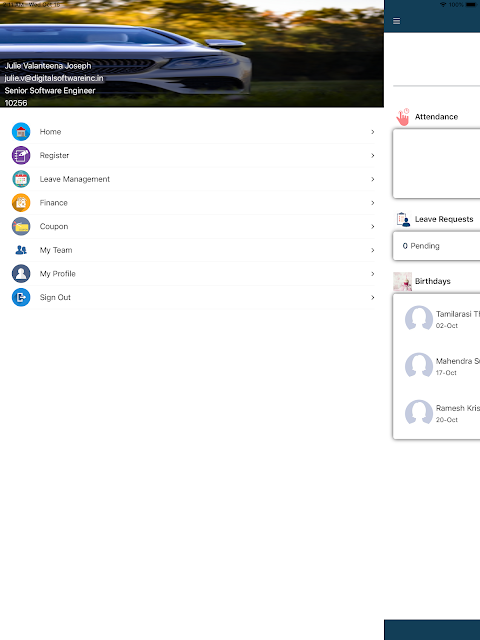Open the My Profile menu item
Image resolution: width=480 pixels, height=640 pixels.
(192, 274)
